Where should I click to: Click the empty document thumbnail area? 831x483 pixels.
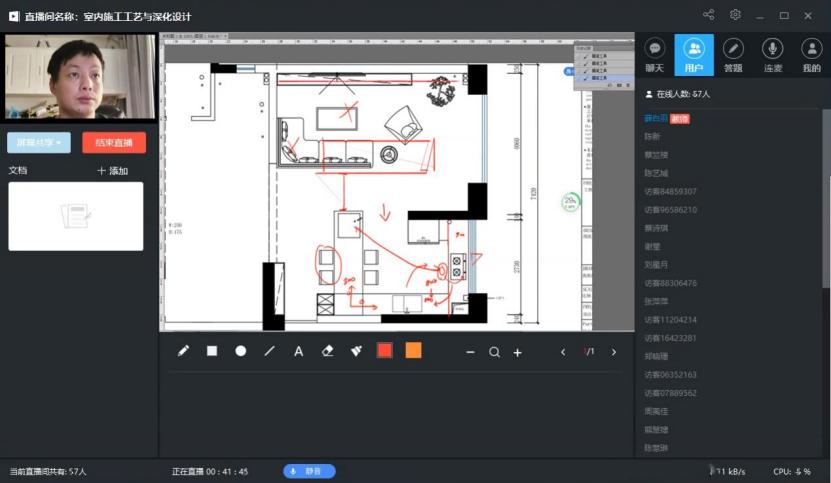(76, 216)
